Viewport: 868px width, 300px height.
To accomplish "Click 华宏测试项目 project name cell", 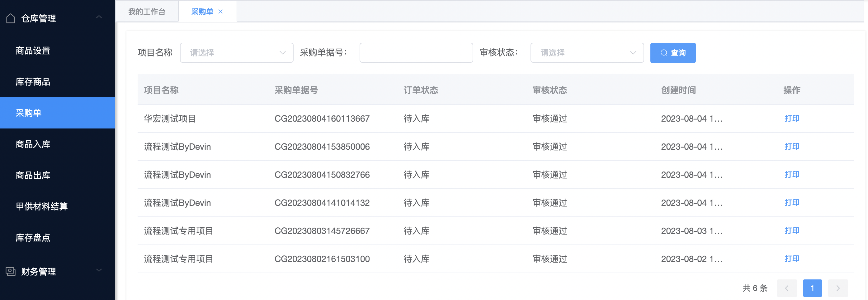I will pyautogui.click(x=170, y=119).
